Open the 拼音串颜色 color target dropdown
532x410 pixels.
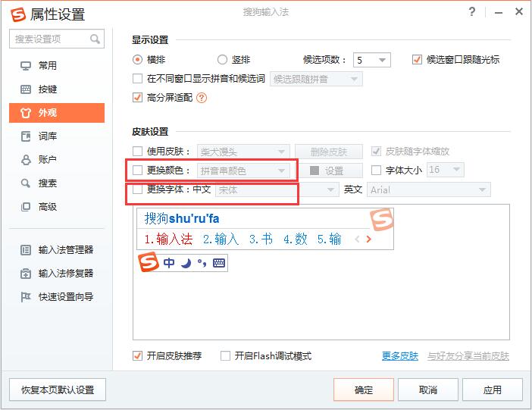(x=243, y=171)
